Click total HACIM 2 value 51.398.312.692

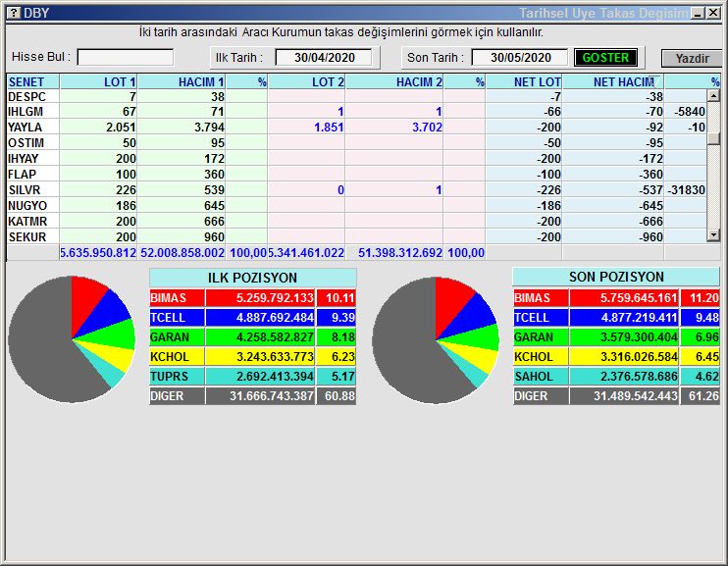click(x=400, y=253)
